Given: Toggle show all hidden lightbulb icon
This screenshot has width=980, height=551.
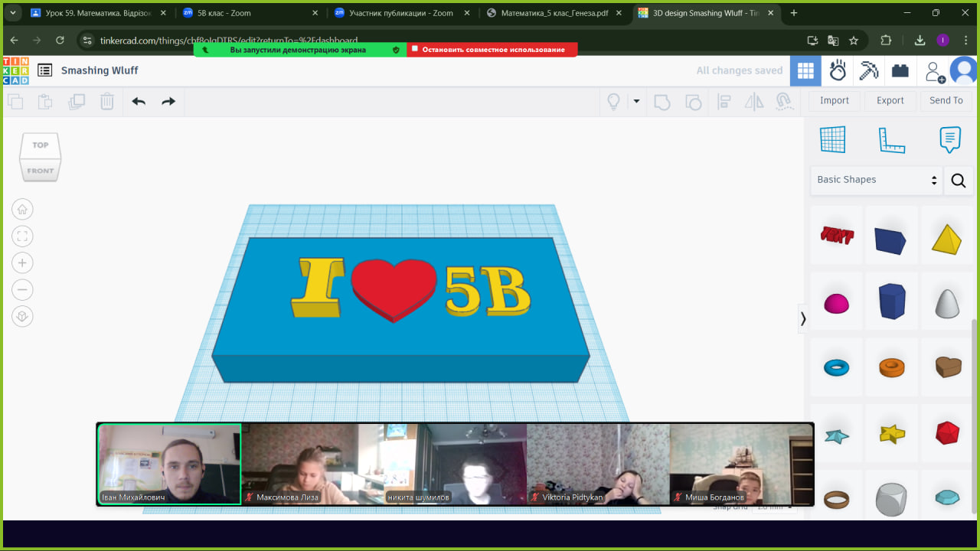Looking at the screenshot, I should [613, 101].
